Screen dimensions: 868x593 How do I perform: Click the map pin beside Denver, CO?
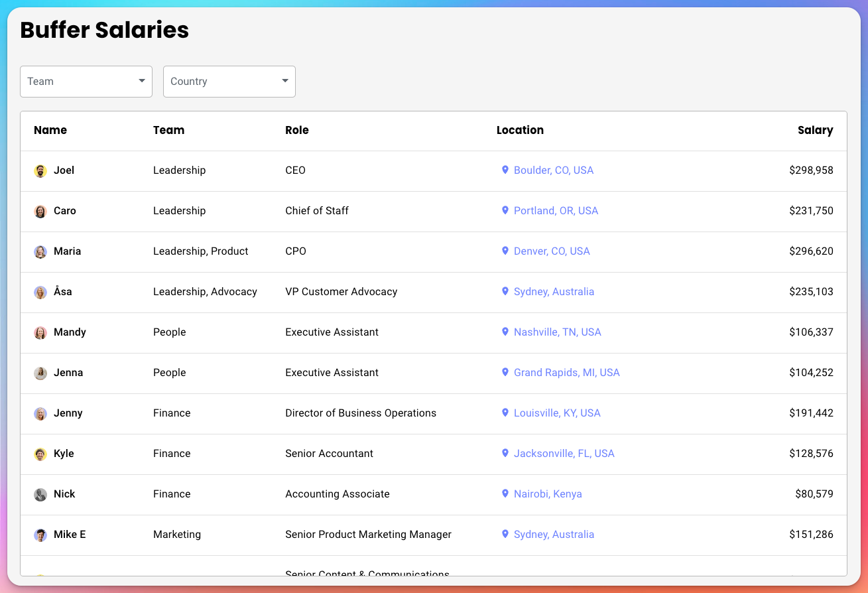click(x=505, y=251)
